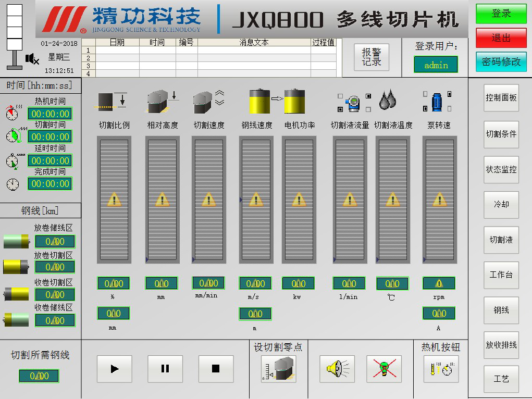Image resolution: width=532 pixels, height=399 pixels.
Task: Click the 切割比例 percent value field
Action: [x=113, y=283]
